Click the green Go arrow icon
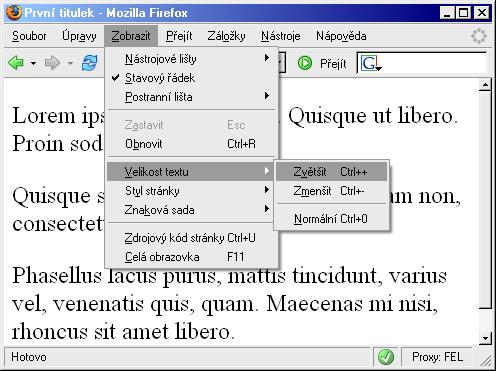 click(x=305, y=63)
